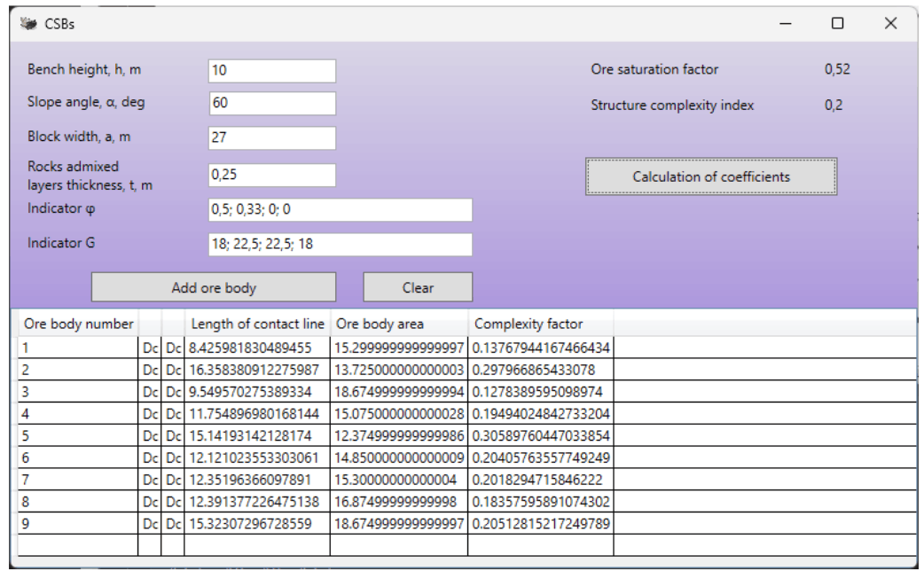Select the Ore body area column header

[x=398, y=324]
